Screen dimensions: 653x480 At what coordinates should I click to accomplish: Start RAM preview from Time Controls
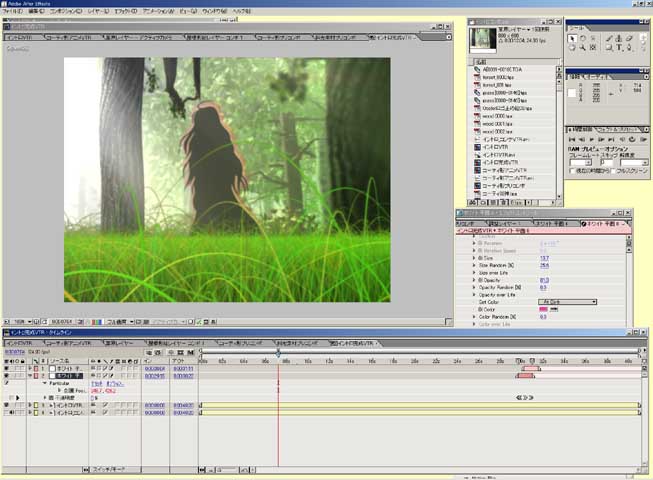pos(643,139)
